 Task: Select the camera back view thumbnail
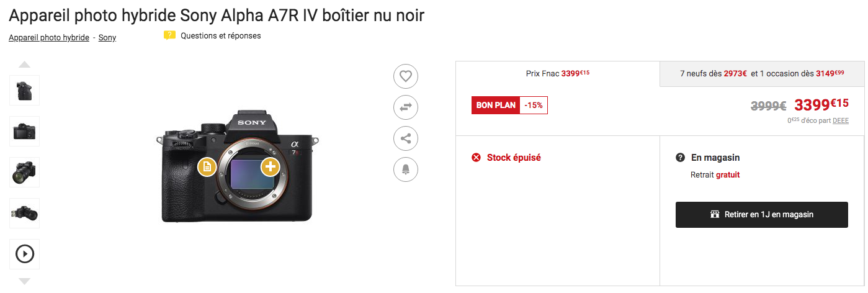tap(25, 131)
